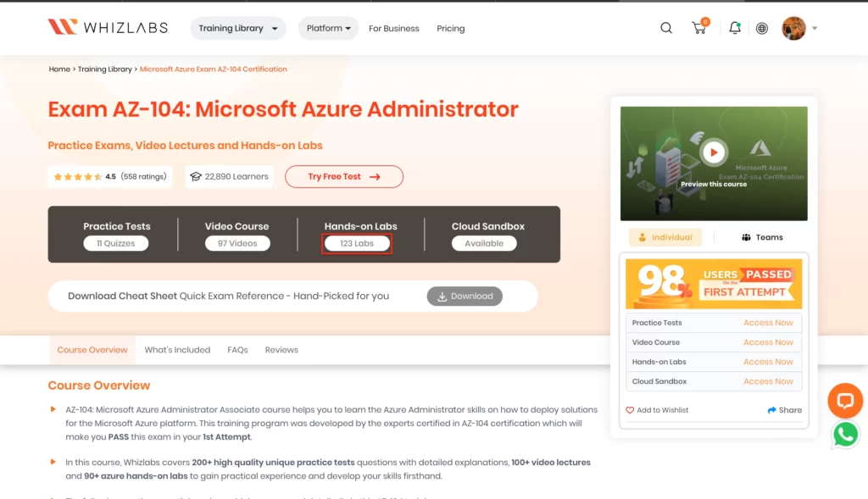
Task: Click the 123 Labs pill
Action: coord(357,243)
